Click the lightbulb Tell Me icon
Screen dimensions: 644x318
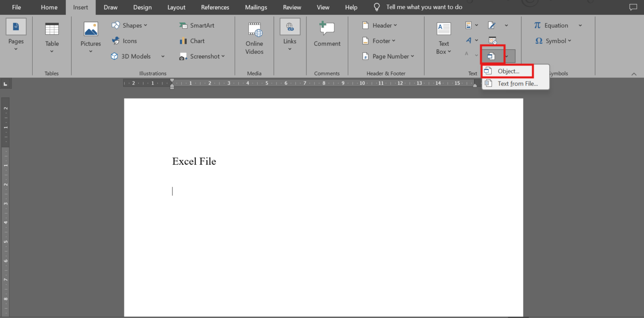pyautogui.click(x=377, y=7)
